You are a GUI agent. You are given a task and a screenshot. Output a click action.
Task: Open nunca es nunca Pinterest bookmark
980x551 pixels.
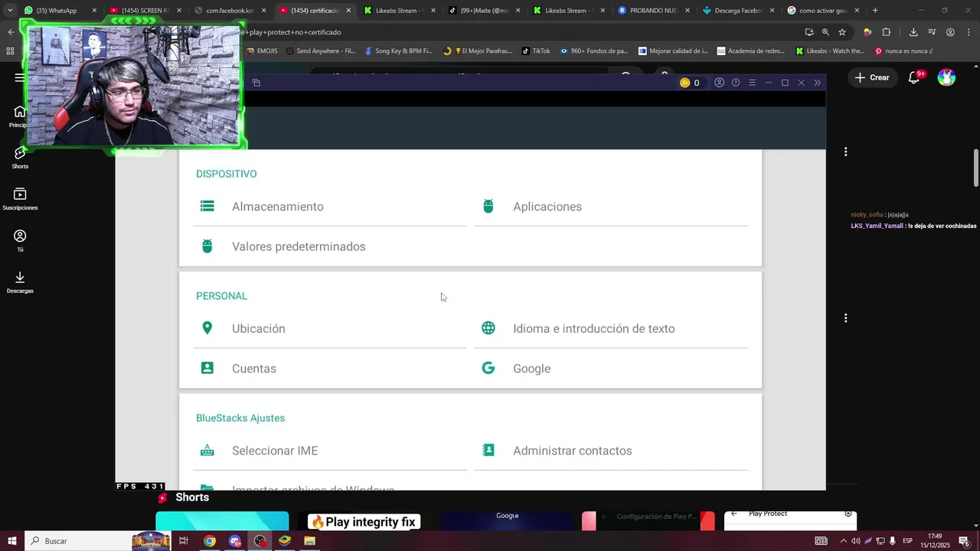coord(903,51)
